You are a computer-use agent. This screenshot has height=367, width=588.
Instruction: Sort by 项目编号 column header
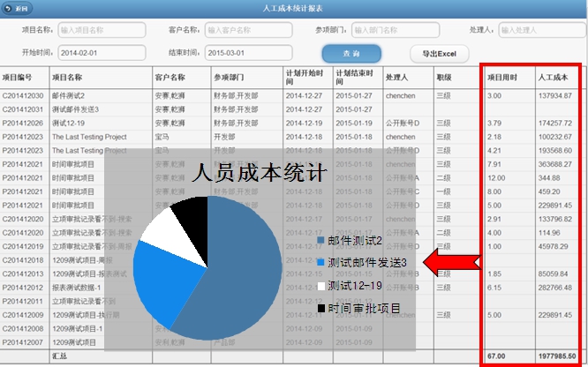pos(18,77)
